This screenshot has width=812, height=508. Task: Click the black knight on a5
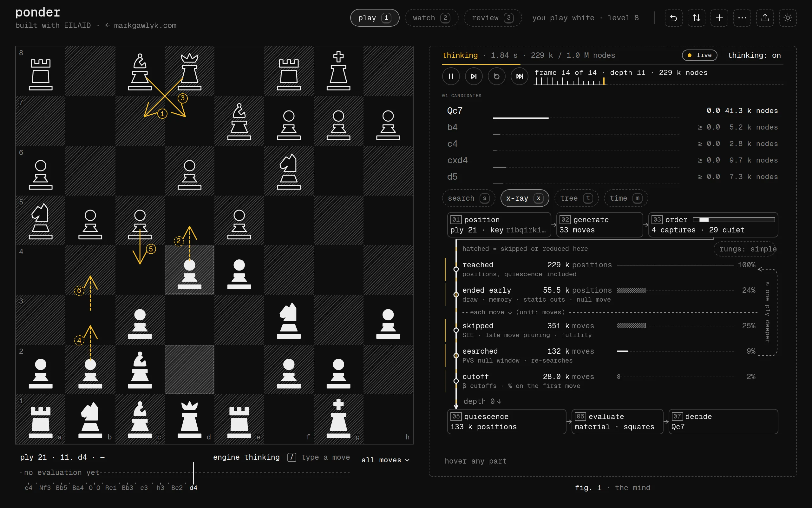[41, 220]
